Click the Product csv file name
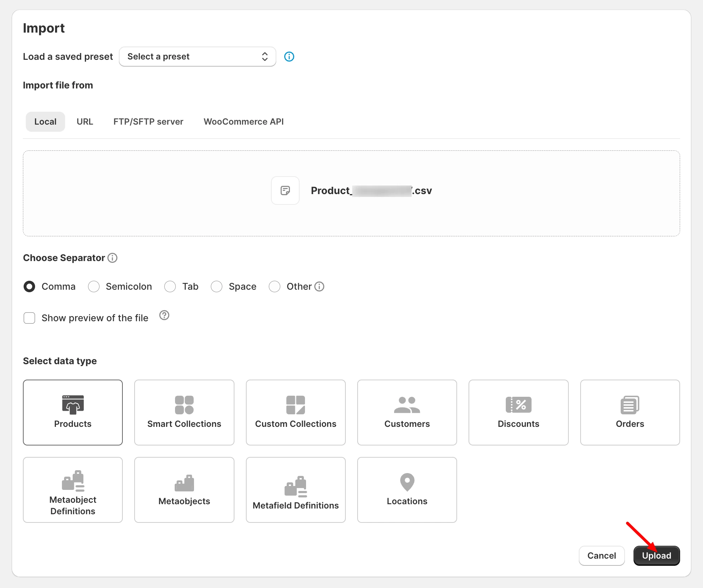The height and width of the screenshot is (588, 703). tap(371, 191)
